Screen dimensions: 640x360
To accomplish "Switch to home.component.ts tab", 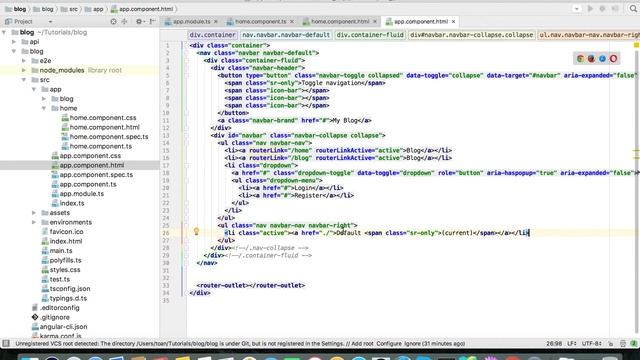I will click(x=260, y=22).
